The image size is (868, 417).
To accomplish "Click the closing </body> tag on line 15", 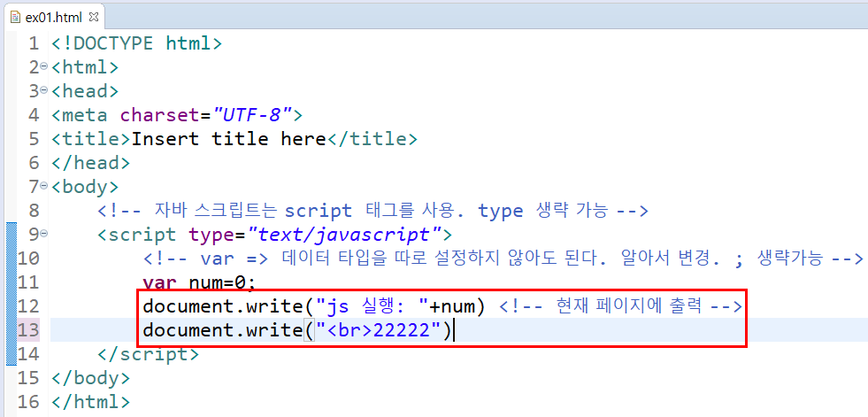I will click(x=91, y=378).
